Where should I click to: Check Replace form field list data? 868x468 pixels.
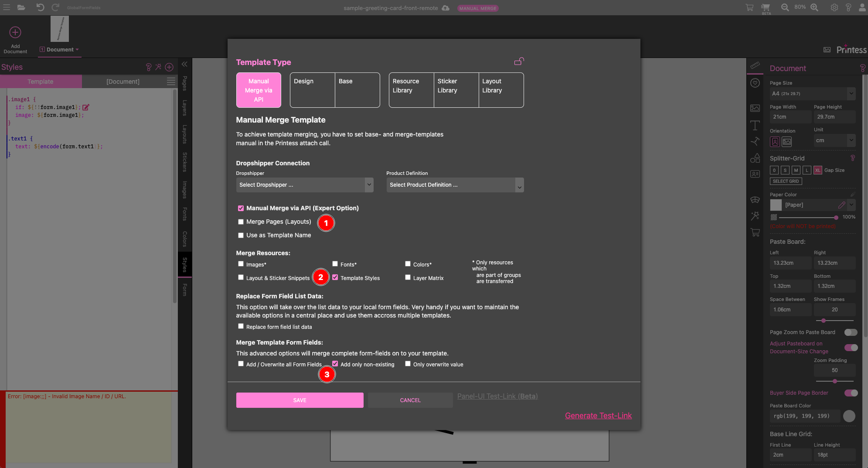click(x=241, y=326)
